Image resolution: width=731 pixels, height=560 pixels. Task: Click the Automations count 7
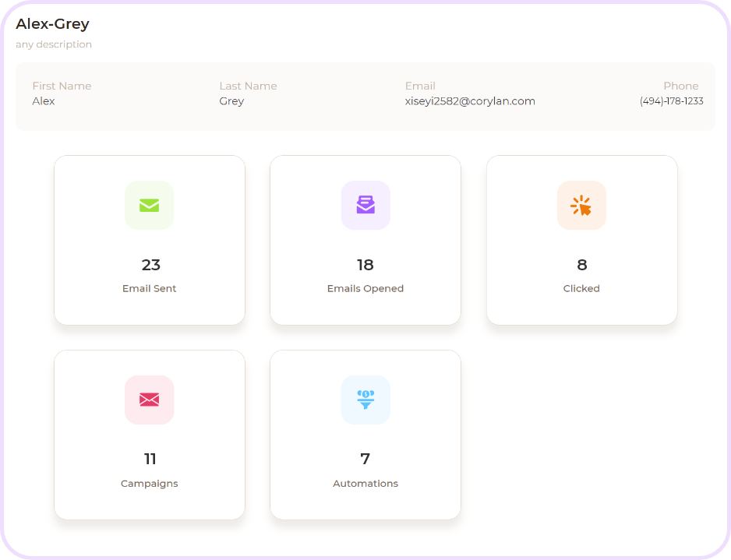(365, 460)
